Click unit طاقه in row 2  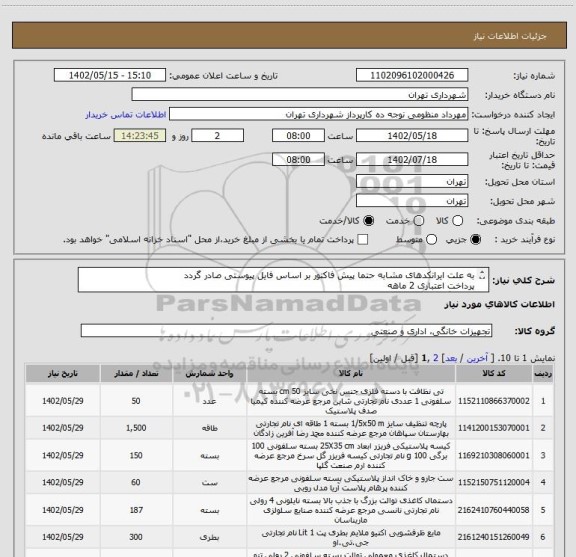(209, 428)
